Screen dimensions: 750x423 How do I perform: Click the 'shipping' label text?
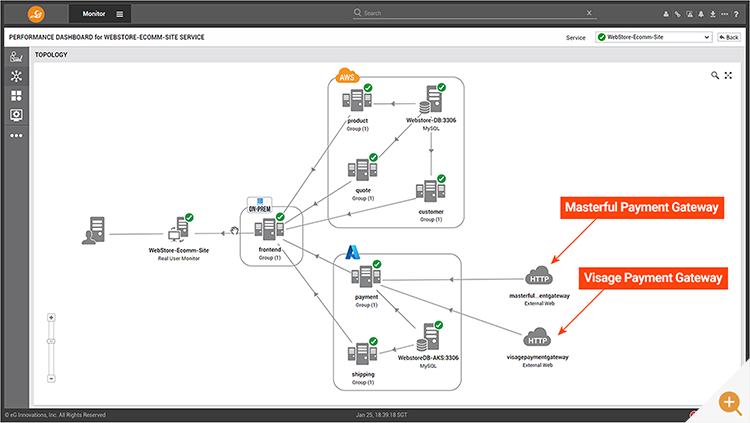363,374
